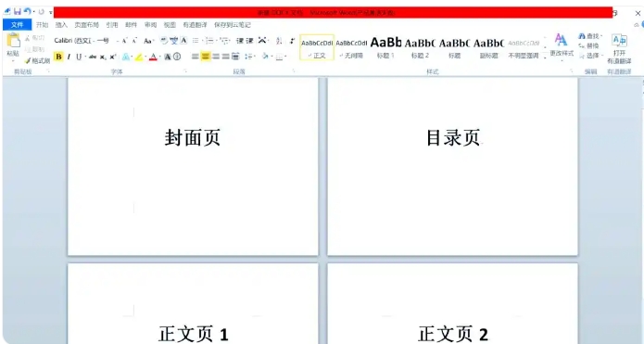The width and height of the screenshot is (644, 344).
Task: Click the Paste clipboard icon
Action: 13,41
